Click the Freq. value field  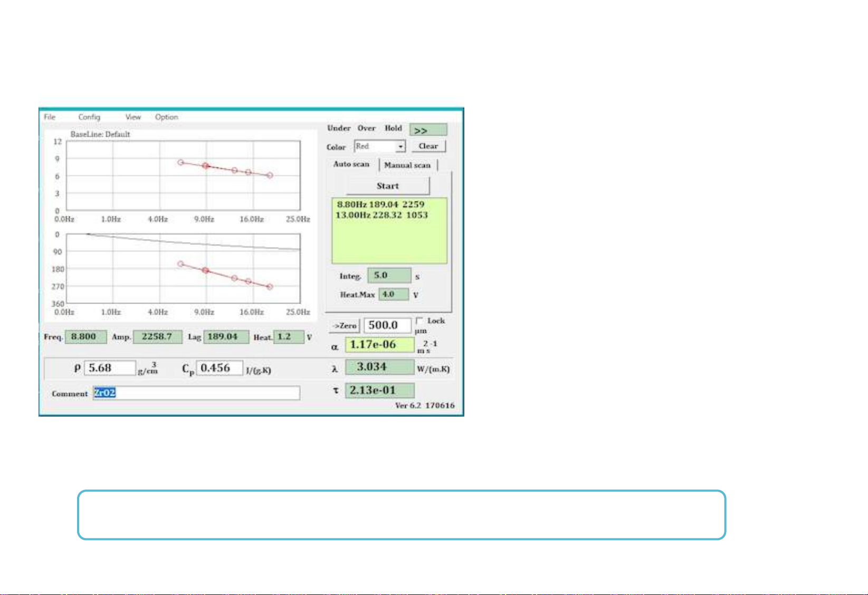coord(85,337)
